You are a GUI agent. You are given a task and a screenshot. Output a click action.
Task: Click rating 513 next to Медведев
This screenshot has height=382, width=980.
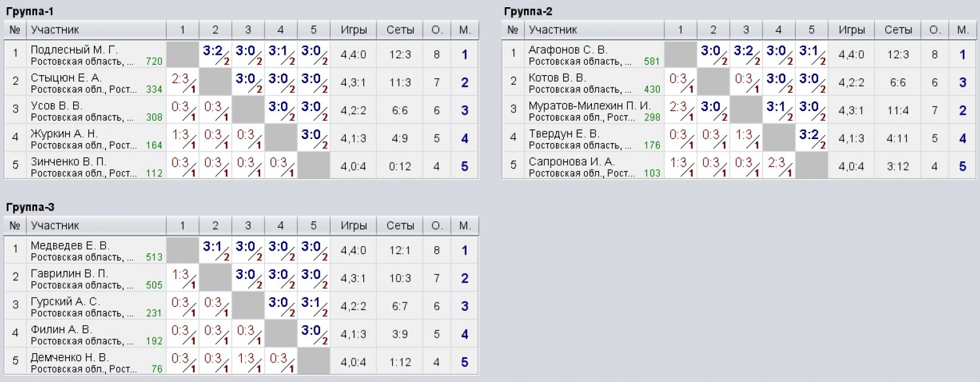(x=154, y=257)
